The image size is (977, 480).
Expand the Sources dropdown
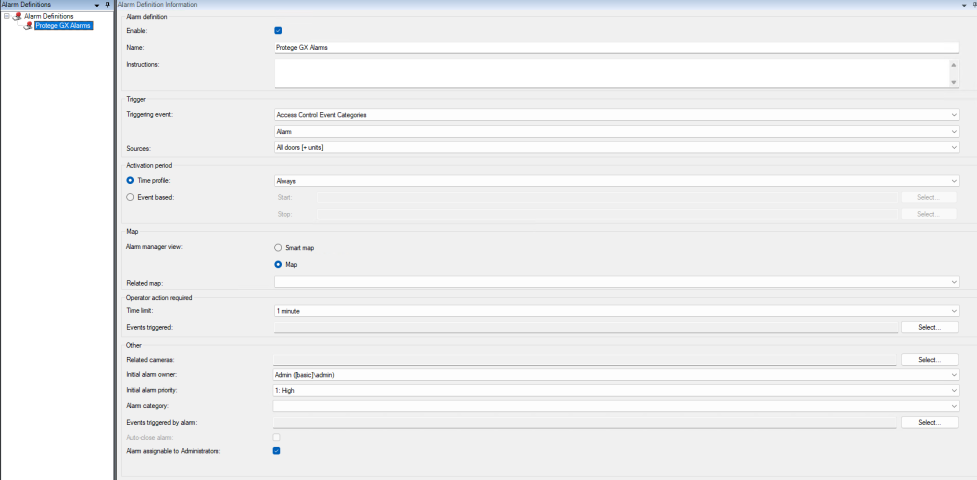(x=616, y=147)
